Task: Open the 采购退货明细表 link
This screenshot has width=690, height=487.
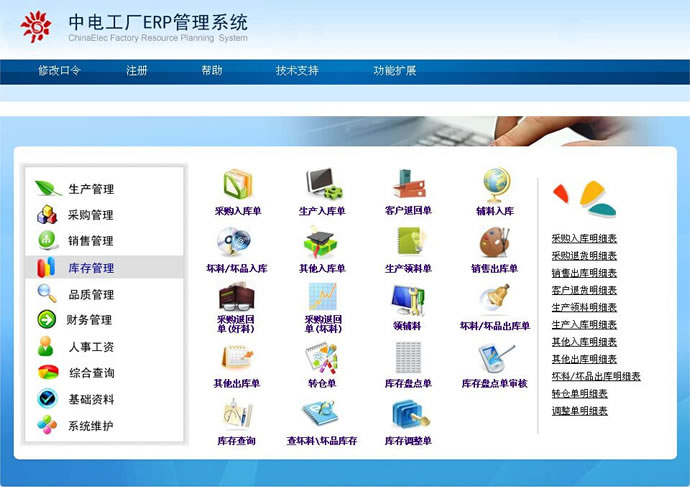Action: (x=584, y=256)
